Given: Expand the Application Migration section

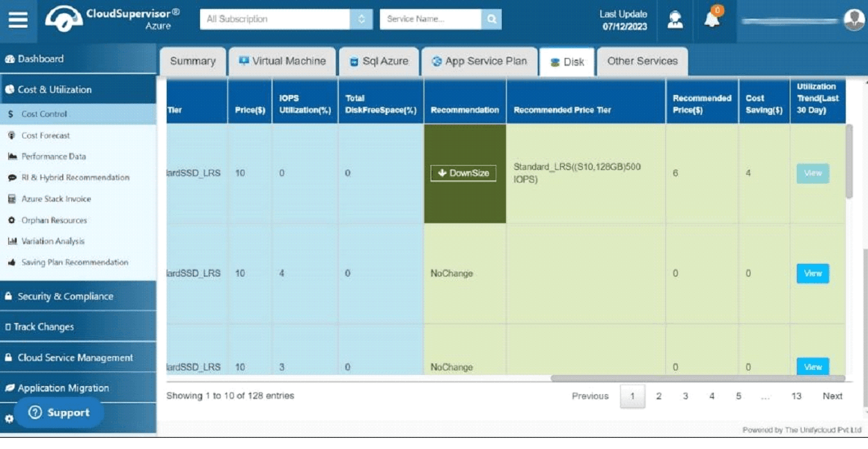Looking at the screenshot, I should click(78, 388).
